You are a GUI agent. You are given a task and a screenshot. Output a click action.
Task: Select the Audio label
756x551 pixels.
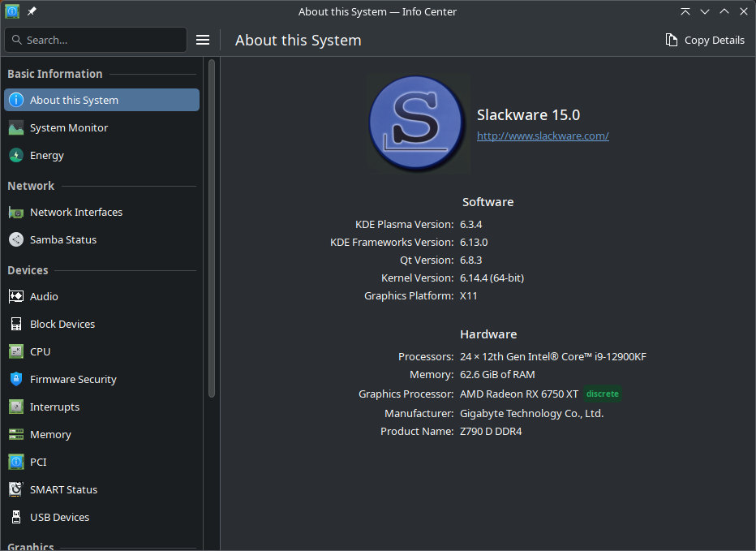tap(44, 297)
